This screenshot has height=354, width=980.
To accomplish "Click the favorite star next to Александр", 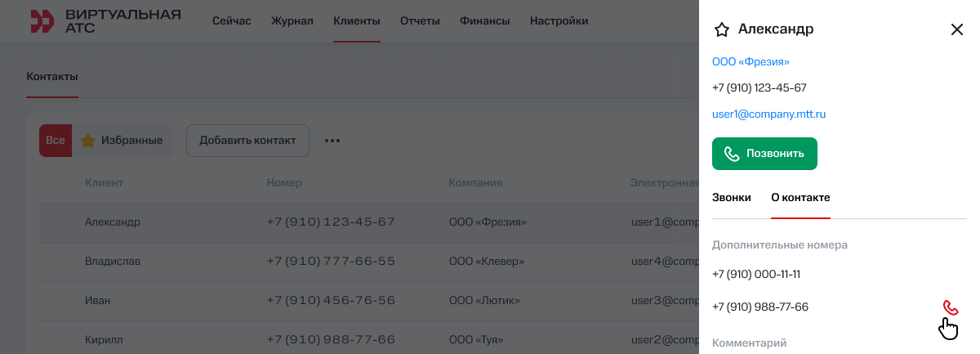I will 721,30.
